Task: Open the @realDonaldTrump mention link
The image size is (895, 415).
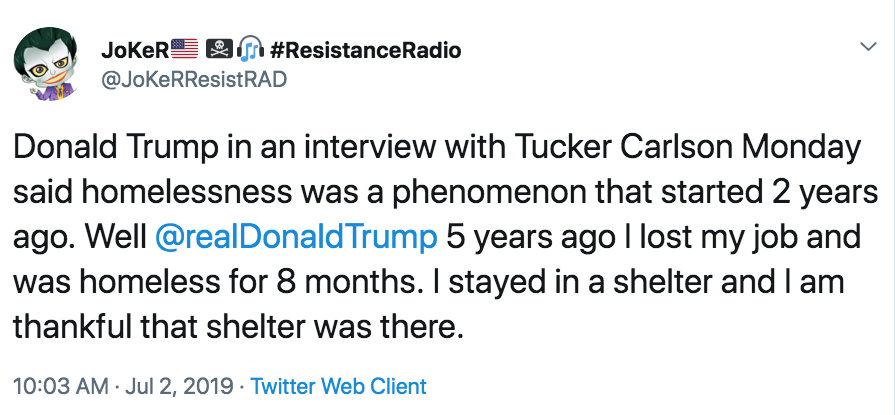Action: coord(296,237)
